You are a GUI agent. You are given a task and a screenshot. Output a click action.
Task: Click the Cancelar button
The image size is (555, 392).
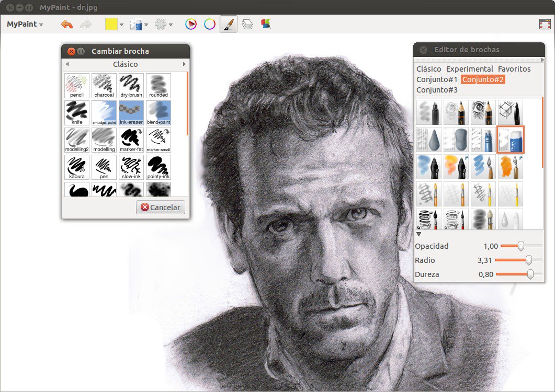pos(161,207)
